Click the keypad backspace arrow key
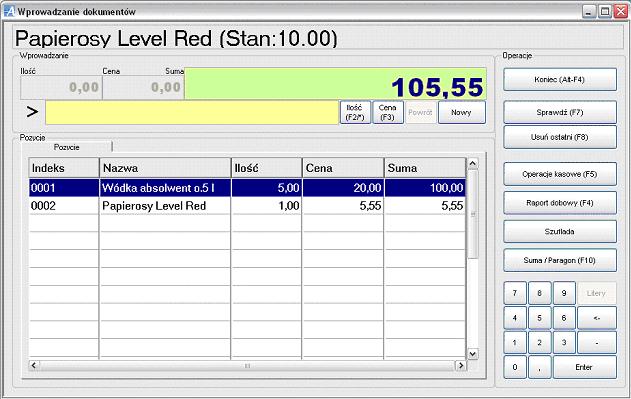 [597, 318]
